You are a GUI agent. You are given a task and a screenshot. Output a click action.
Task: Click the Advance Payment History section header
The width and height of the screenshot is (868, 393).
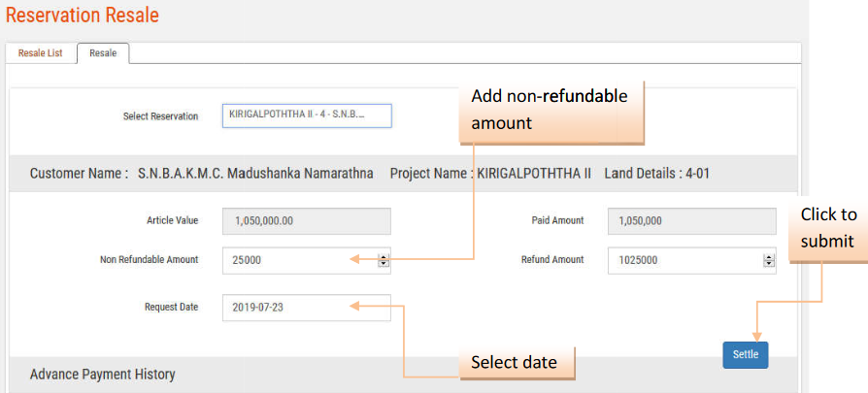point(103,374)
